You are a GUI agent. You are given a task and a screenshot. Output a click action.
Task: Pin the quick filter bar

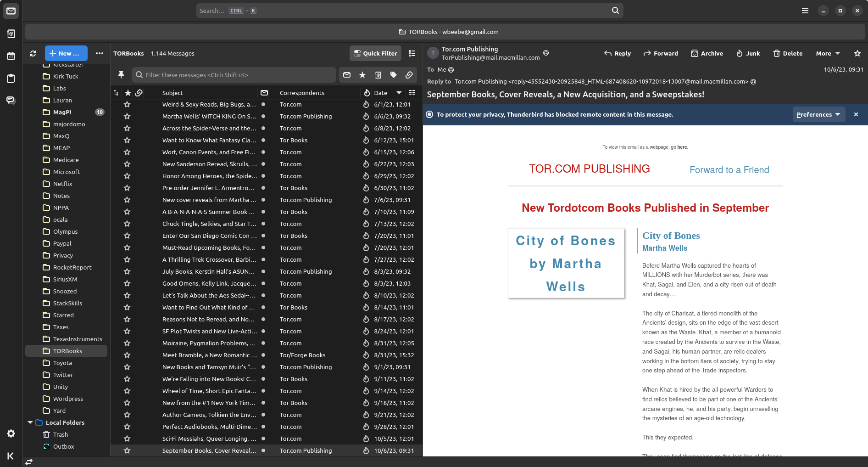coord(121,75)
